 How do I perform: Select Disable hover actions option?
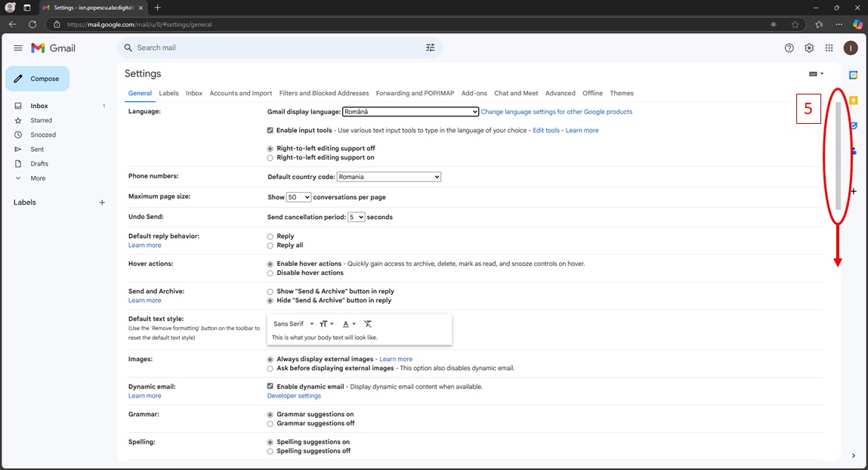point(270,273)
